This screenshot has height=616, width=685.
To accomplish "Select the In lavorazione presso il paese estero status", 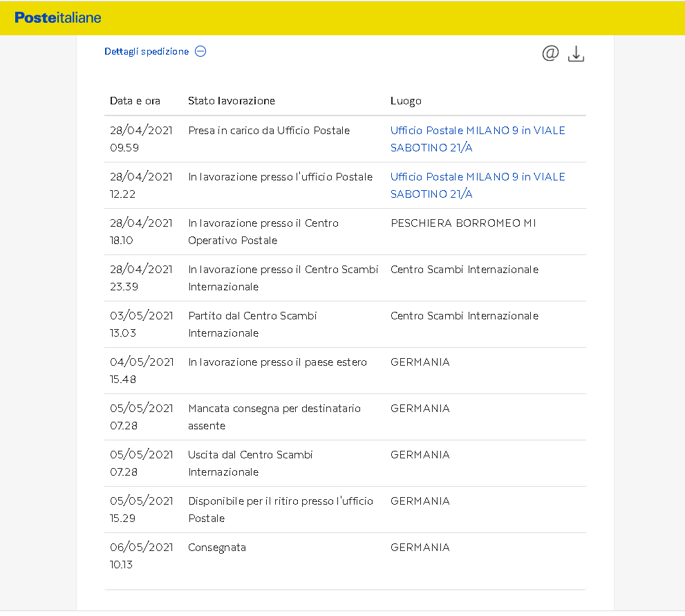I will pyautogui.click(x=277, y=362).
